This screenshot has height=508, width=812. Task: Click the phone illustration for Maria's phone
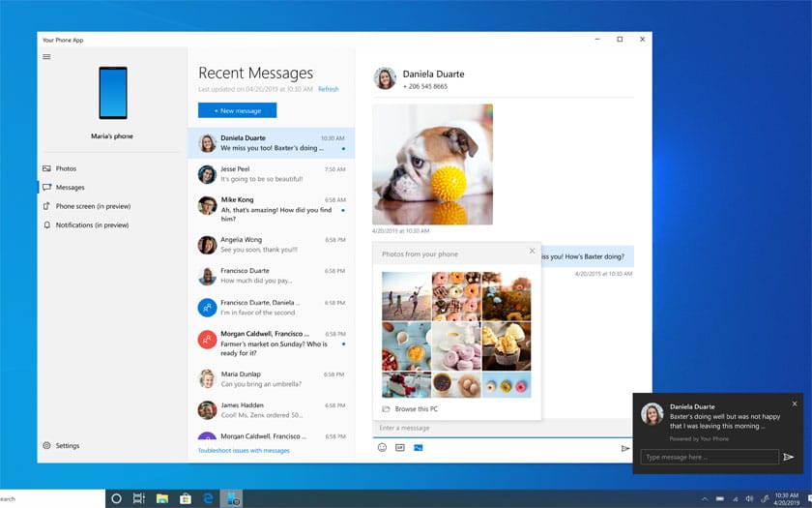(113, 93)
